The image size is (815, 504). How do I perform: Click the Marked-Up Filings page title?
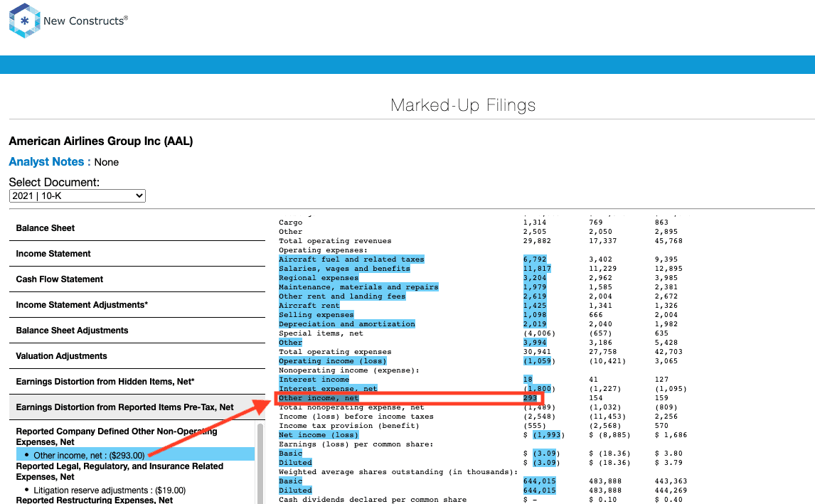pos(463,105)
